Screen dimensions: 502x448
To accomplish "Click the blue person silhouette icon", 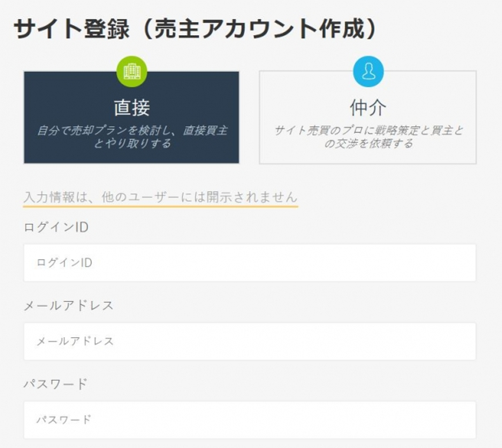I will [x=368, y=71].
